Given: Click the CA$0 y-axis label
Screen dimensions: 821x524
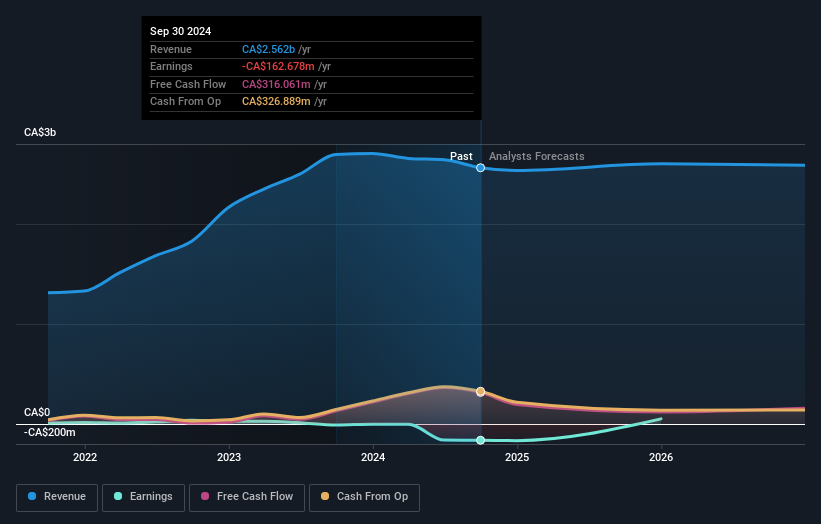Looking at the screenshot, I should click(37, 412).
